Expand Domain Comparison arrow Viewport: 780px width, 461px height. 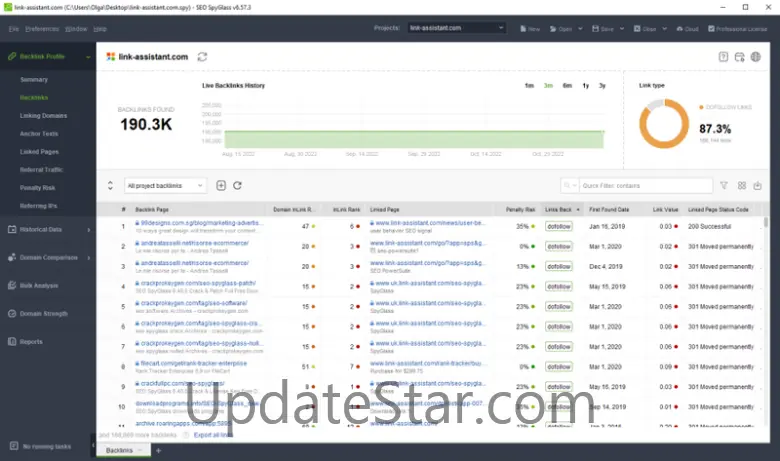point(89,258)
